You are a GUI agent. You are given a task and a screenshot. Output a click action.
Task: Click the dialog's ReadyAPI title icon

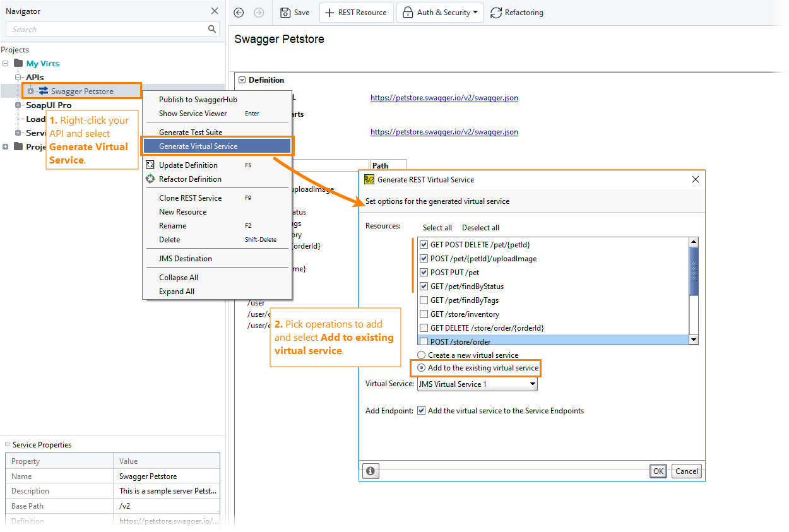[369, 179]
